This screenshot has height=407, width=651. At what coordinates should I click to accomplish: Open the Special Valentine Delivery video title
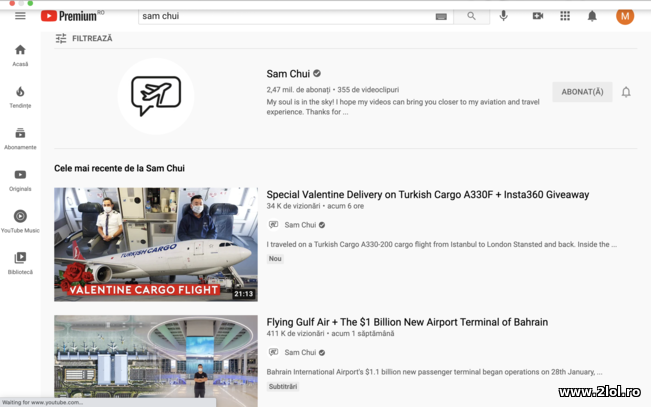pos(427,195)
